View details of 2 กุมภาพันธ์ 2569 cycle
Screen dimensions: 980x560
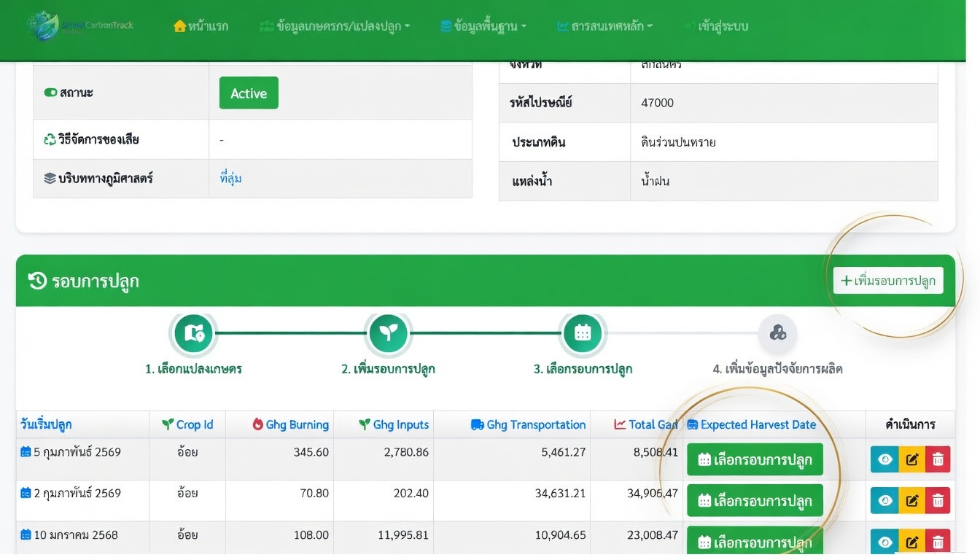coord(885,500)
